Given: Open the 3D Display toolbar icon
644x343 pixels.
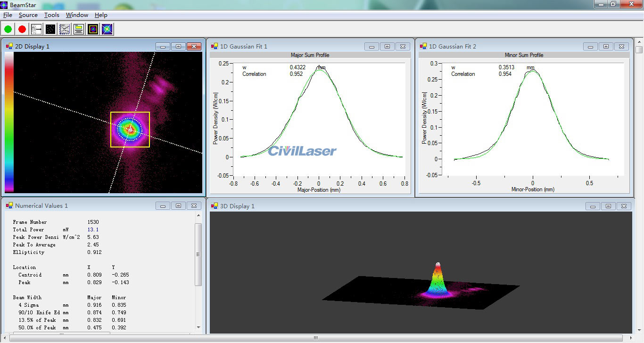Looking at the screenshot, I should click(107, 29).
